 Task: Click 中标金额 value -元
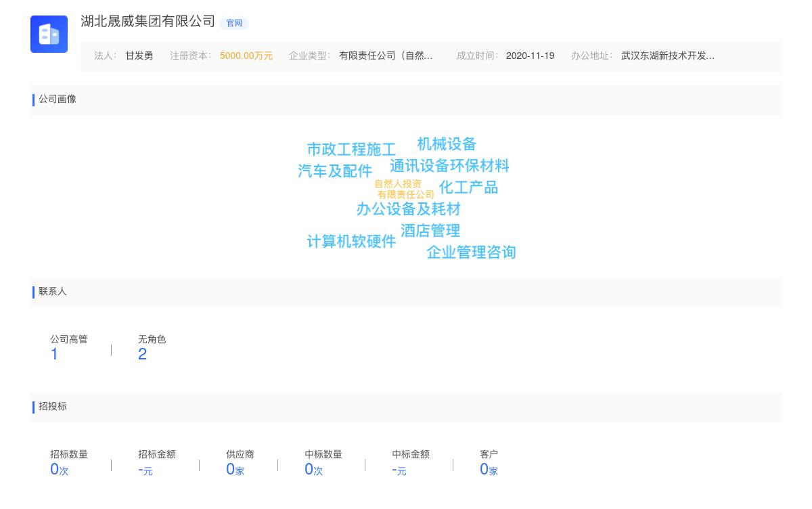click(x=399, y=470)
